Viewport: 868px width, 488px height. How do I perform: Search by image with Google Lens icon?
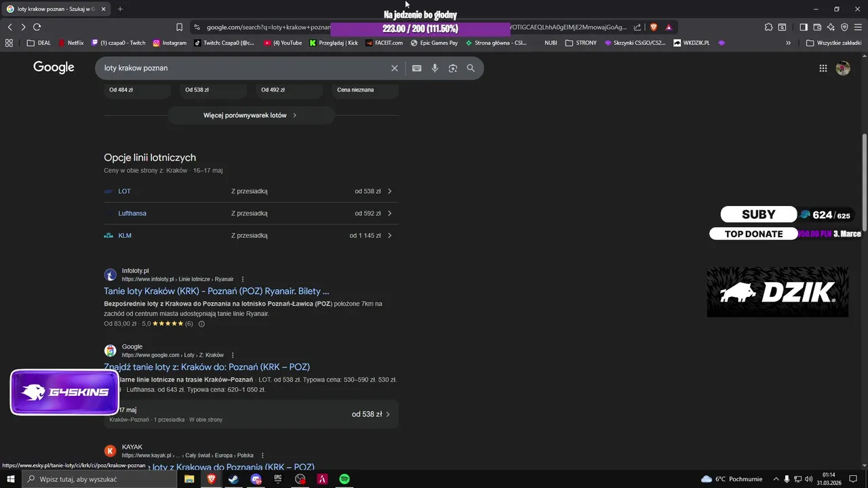pyautogui.click(x=453, y=68)
